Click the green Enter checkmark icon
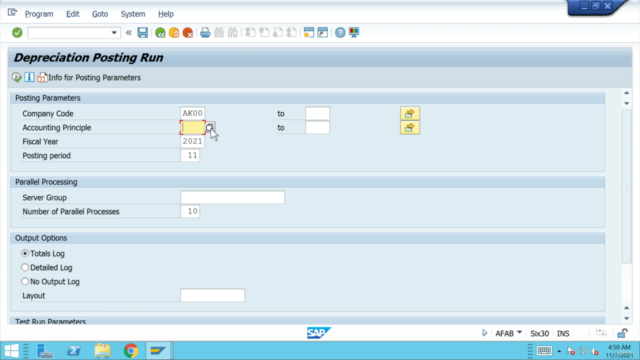Viewport: 640px width, 360px height. (17, 33)
